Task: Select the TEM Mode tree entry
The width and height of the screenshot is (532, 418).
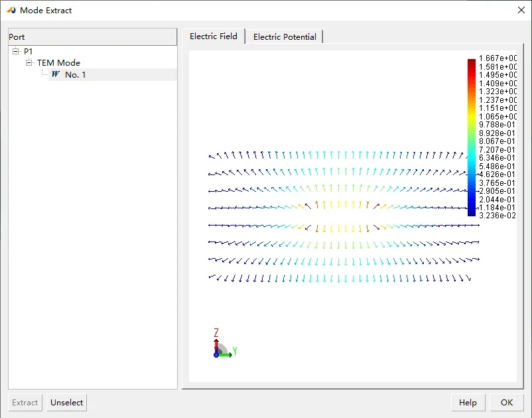Action: coord(58,63)
